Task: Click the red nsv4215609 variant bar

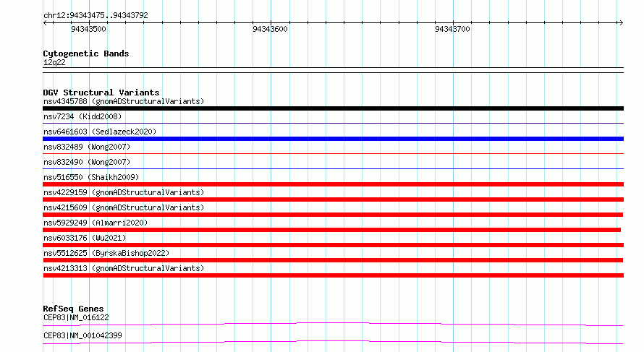Action: (333, 215)
